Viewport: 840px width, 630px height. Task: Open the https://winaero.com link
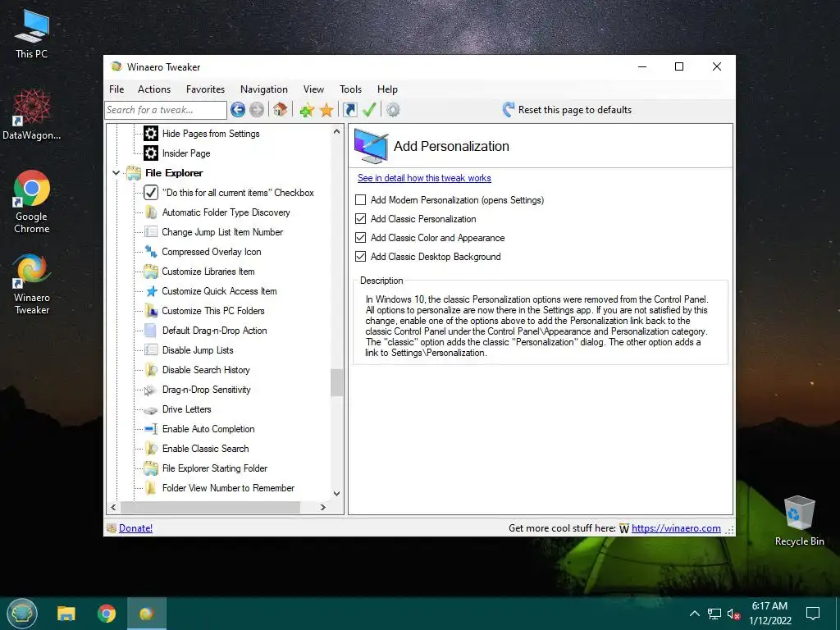coord(676,528)
